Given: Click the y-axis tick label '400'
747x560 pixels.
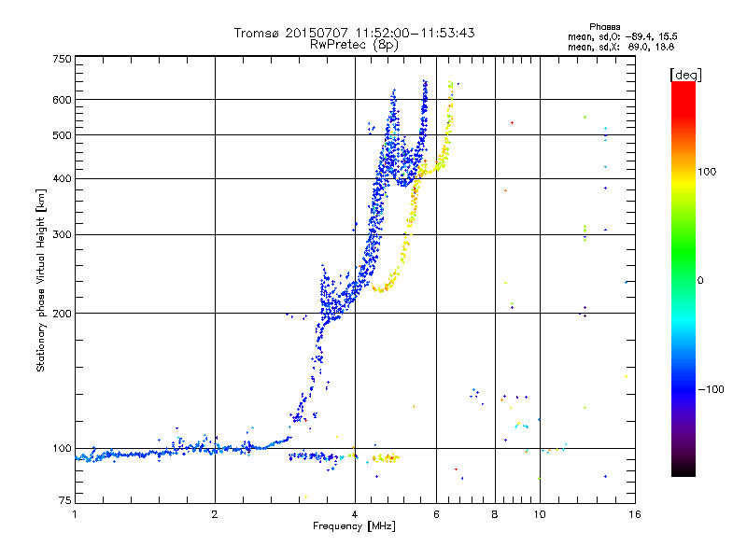Looking at the screenshot, I should coord(63,179).
